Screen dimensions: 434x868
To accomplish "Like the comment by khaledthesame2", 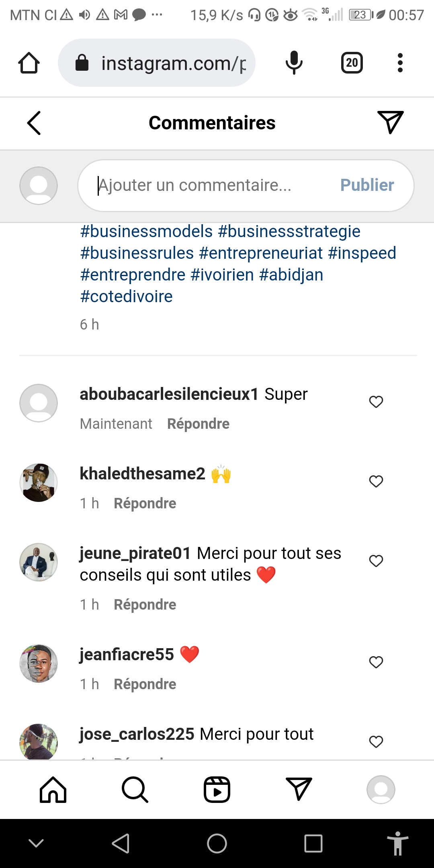I will (376, 481).
